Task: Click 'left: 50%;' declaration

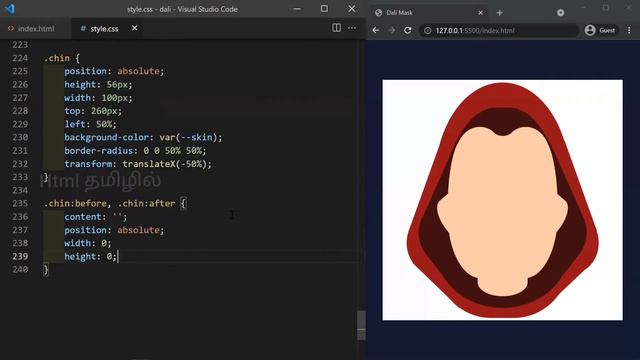Action: (x=90, y=124)
